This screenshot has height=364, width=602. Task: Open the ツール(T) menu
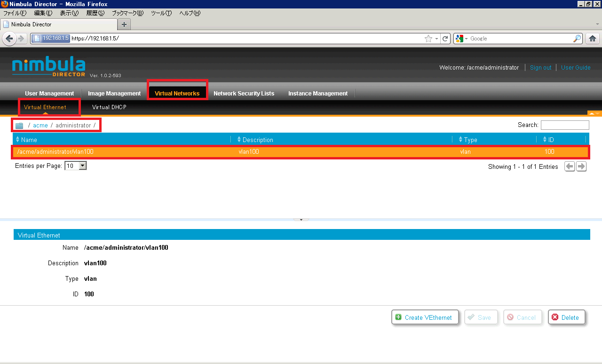tap(161, 13)
